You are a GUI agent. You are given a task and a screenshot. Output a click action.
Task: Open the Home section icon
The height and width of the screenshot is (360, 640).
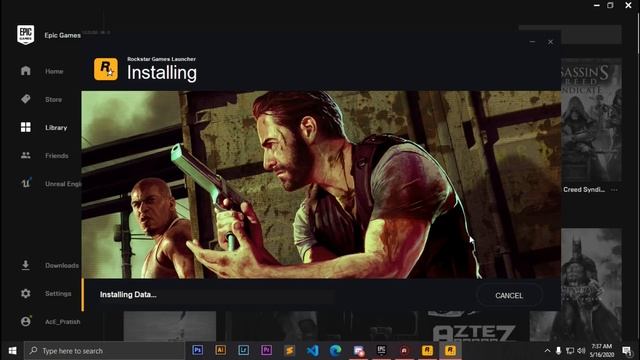pyautogui.click(x=26, y=71)
